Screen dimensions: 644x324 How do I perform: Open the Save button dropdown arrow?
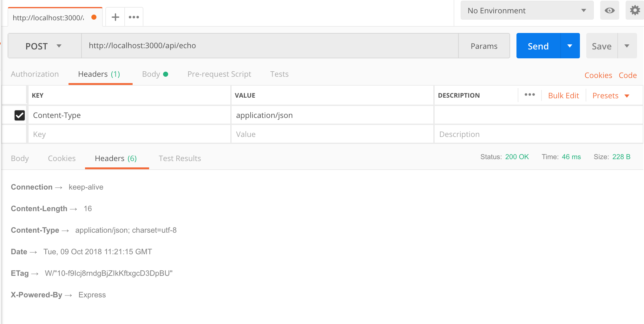627,46
